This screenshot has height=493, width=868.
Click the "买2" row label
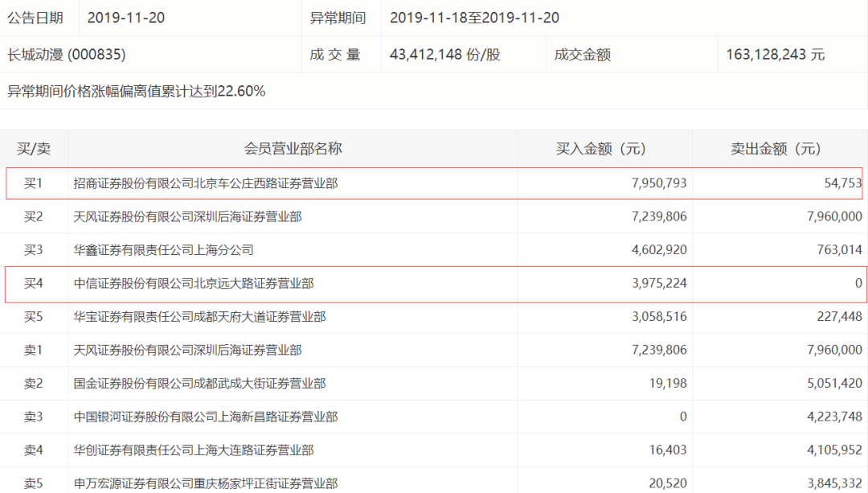coord(33,216)
